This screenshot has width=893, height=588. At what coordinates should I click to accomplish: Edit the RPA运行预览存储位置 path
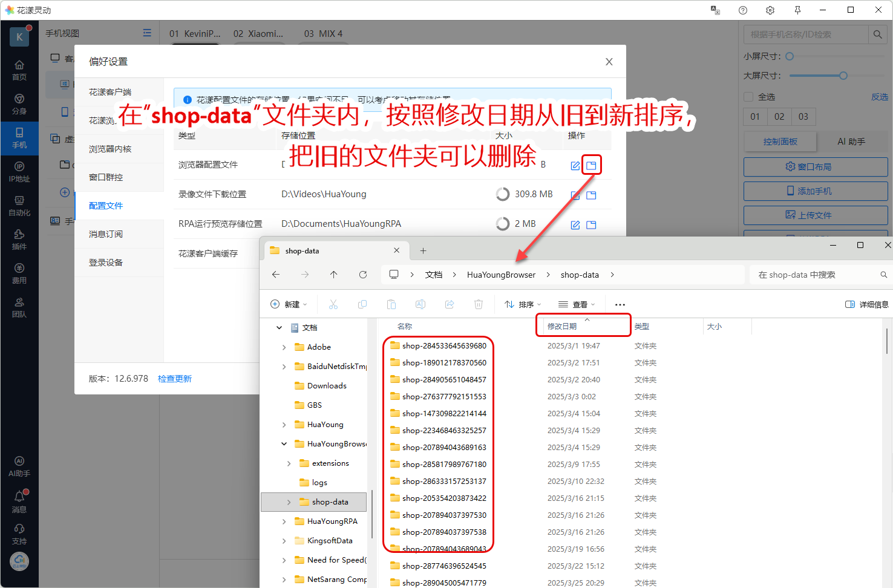pyautogui.click(x=575, y=224)
